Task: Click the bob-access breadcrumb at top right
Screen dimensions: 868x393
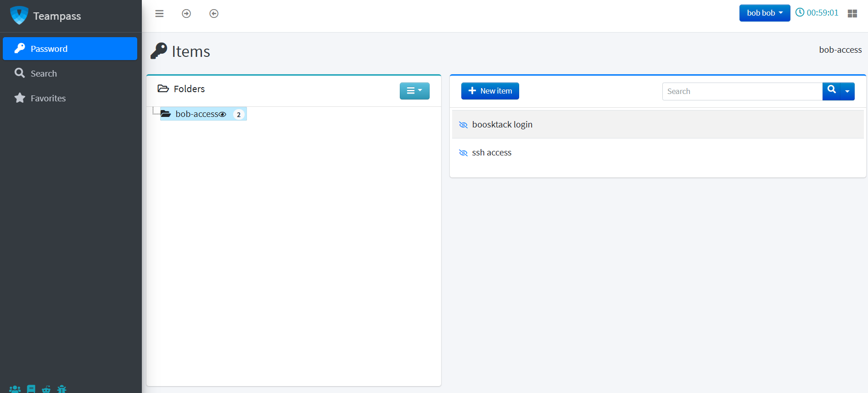Action: tap(840, 50)
